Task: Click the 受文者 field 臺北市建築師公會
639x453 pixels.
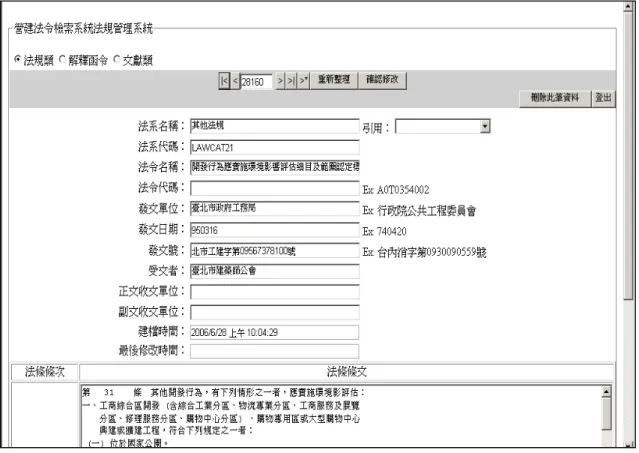Action: pos(275,271)
